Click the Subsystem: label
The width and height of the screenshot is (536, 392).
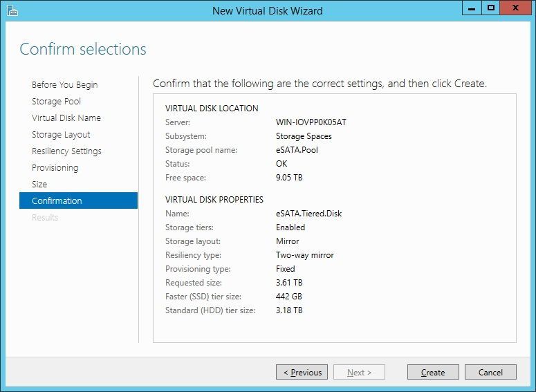(185, 136)
